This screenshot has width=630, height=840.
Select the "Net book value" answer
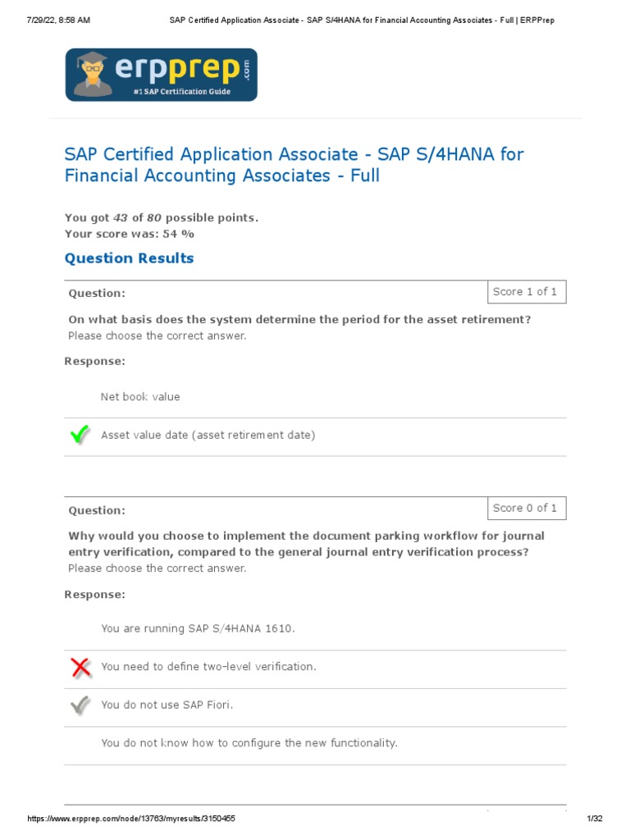[140, 397]
